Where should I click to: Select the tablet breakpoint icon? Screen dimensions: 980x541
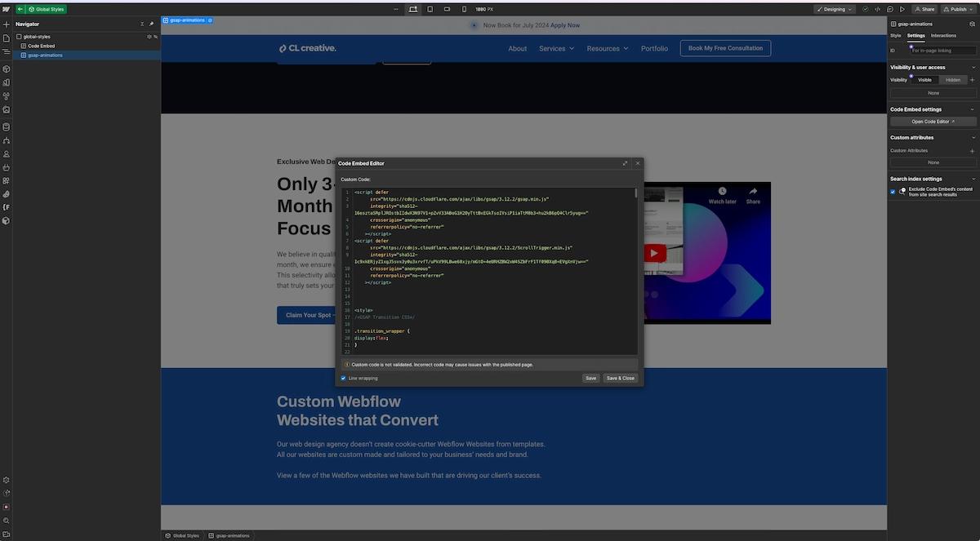[431, 9]
